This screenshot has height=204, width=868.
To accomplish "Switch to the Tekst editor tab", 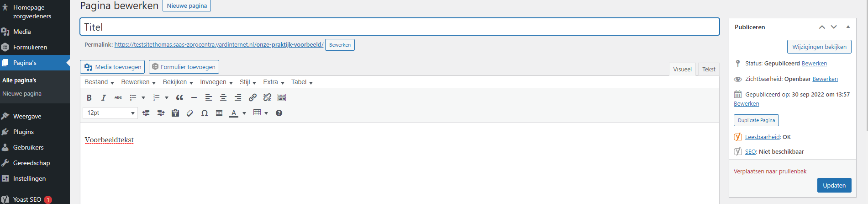I will pyautogui.click(x=709, y=69).
